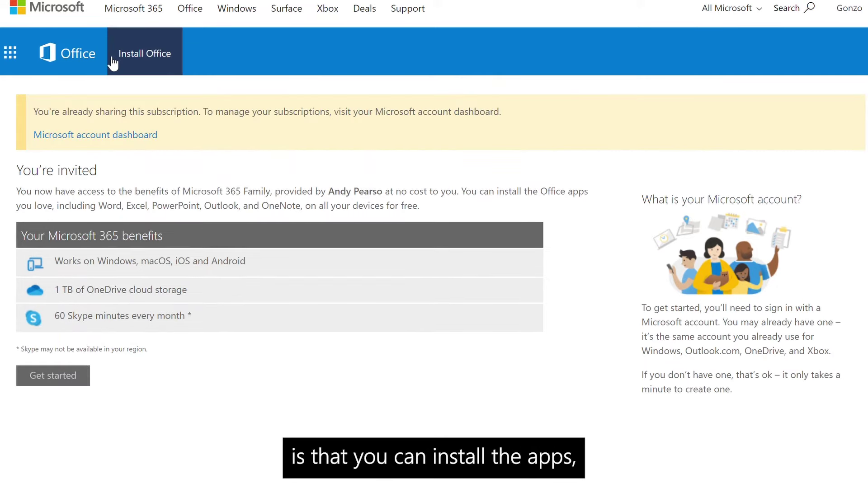The image size is (868, 488).
Task: Select Deals in the top navigation
Action: 364,9
